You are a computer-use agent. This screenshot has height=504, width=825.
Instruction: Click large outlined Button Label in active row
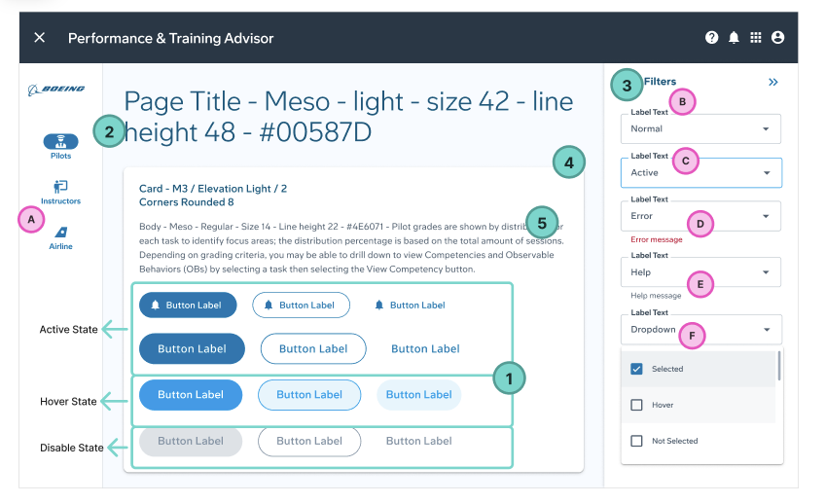(x=313, y=348)
